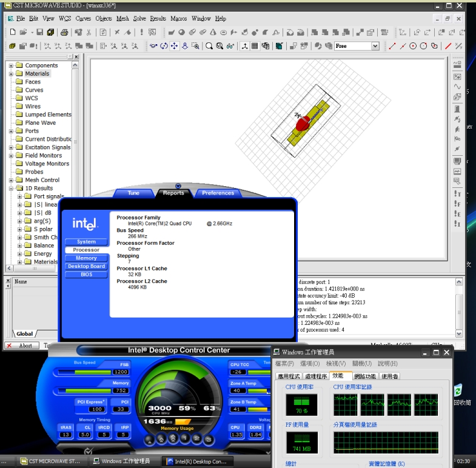Expand the Ports tree folder
The image size is (476, 468).
pyautogui.click(x=11, y=131)
